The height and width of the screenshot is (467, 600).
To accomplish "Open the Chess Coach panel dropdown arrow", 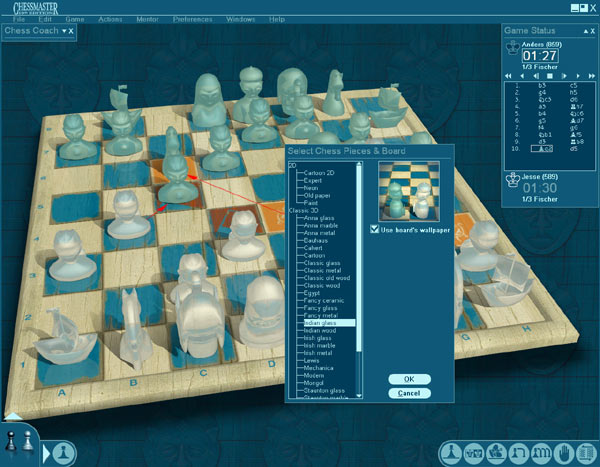I will pos(64,31).
